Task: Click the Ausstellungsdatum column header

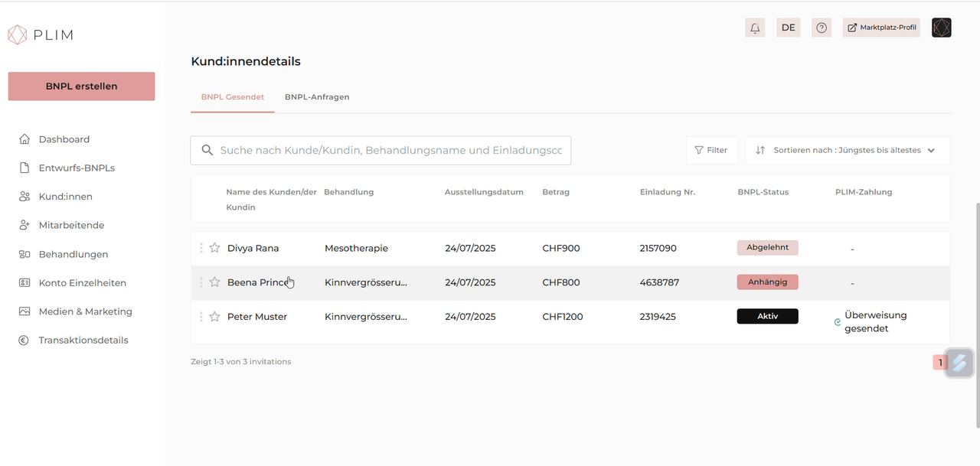Action: coord(484,192)
